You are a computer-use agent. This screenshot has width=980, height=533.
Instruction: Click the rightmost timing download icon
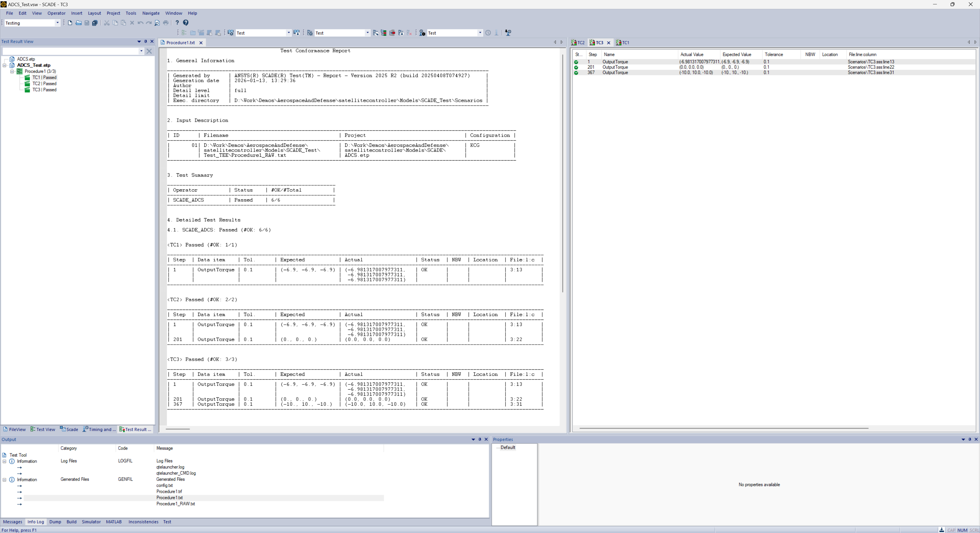[508, 33]
